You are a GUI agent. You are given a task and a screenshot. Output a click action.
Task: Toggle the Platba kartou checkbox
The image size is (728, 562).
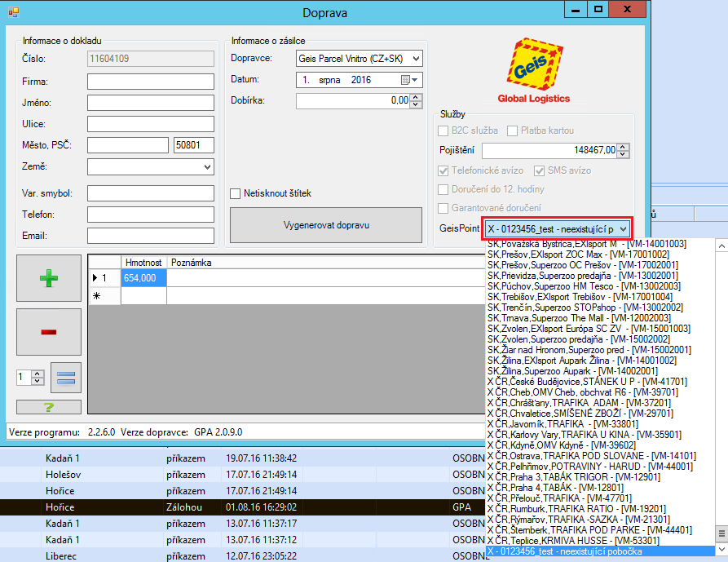513,131
